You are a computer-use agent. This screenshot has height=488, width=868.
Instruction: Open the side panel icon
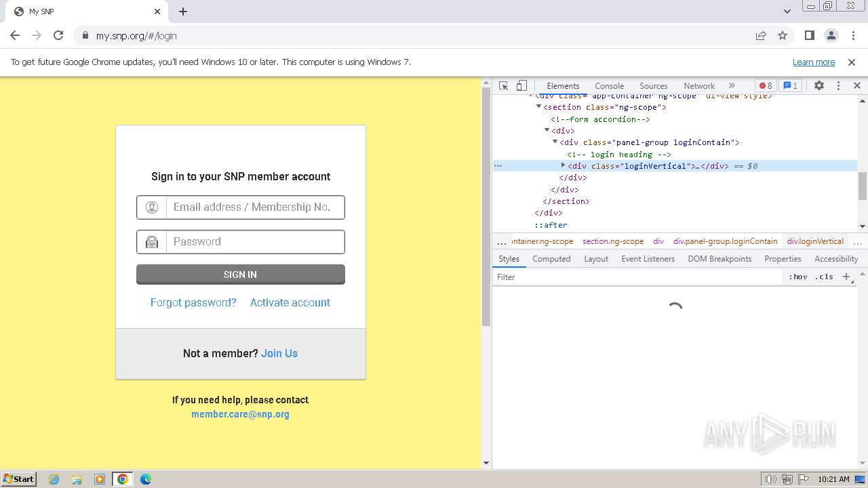tap(809, 36)
